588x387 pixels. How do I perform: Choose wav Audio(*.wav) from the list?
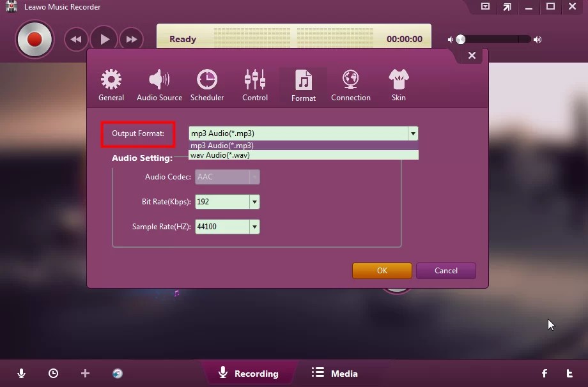point(304,155)
